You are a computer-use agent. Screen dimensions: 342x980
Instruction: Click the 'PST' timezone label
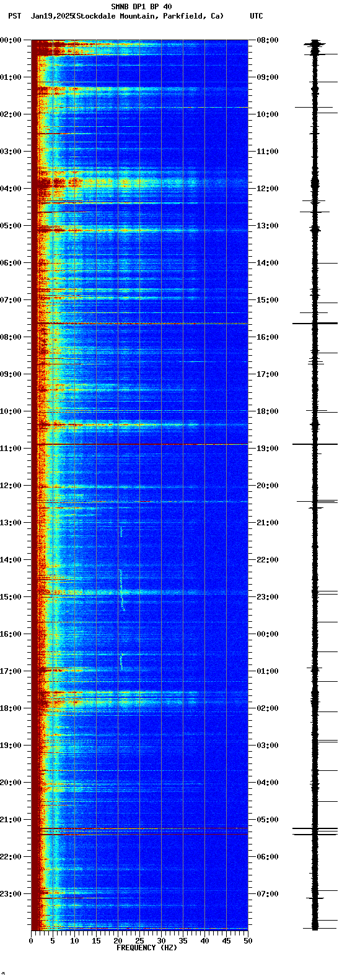click(14, 16)
